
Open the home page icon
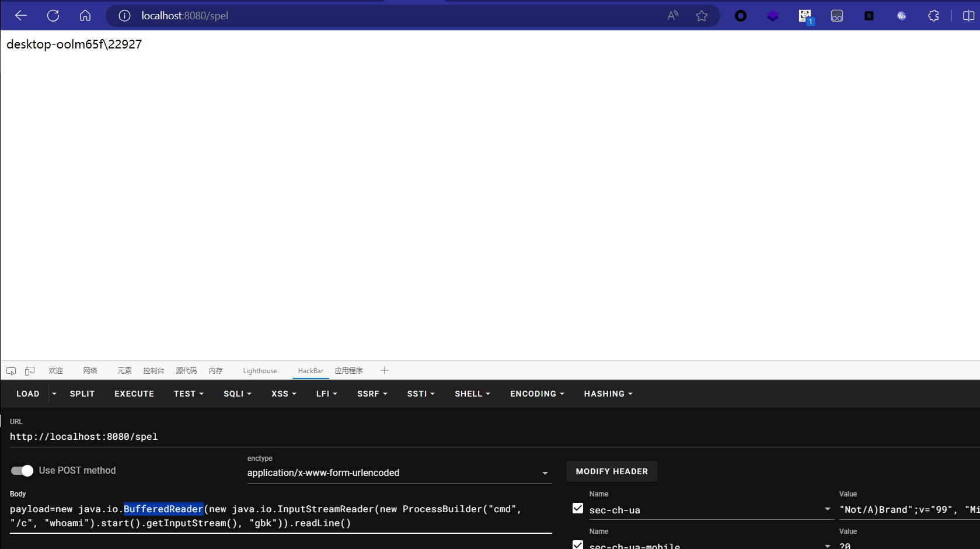(85, 16)
